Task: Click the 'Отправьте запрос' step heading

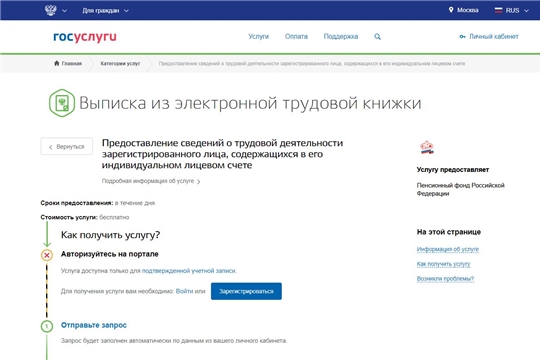Action: point(94,325)
